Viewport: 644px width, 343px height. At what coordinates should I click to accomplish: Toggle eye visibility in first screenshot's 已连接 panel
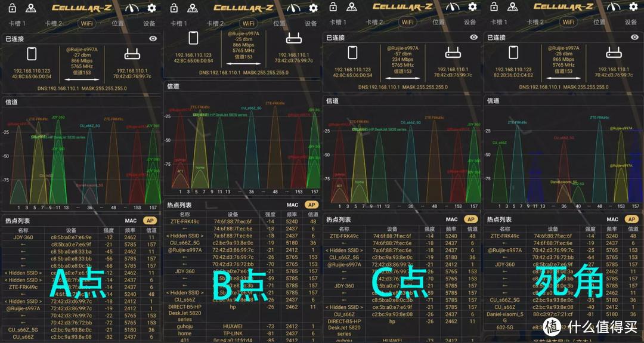point(153,39)
